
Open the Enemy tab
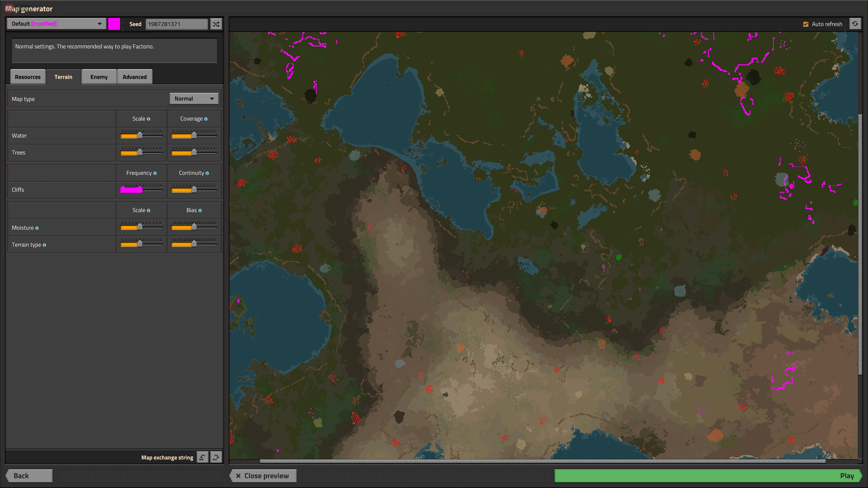coord(99,77)
